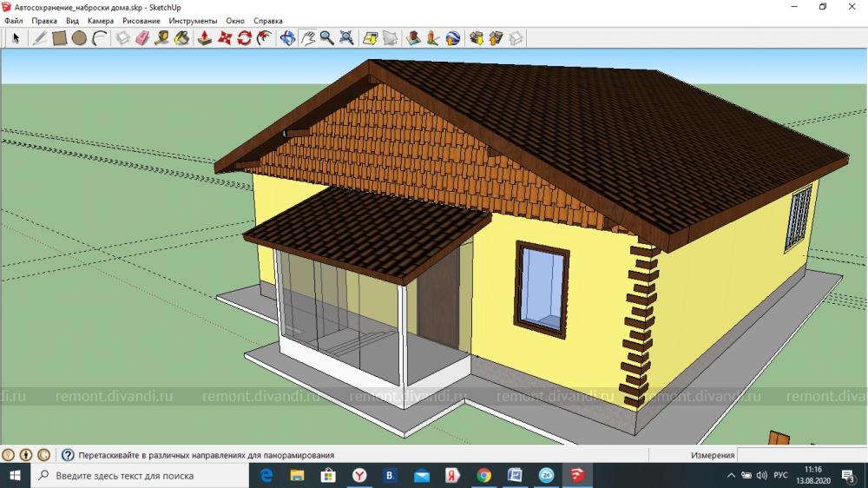This screenshot has height=488, width=868.
Task: Activate the Zoom Extents tool
Action: (346, 38)
